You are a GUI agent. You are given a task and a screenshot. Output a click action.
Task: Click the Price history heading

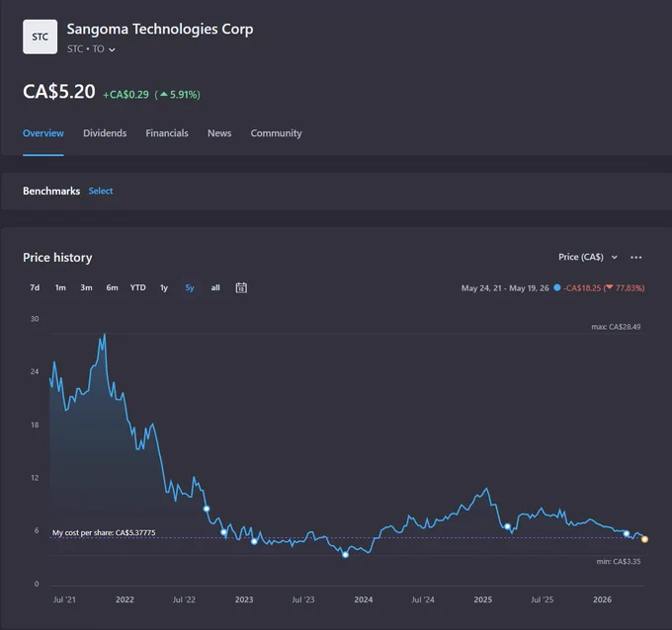57,258
